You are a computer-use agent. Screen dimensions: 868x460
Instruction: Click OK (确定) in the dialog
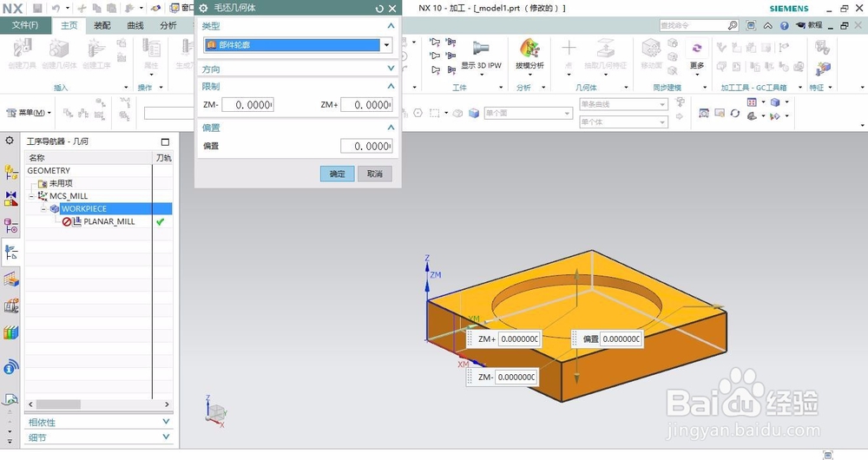(337, 174)
